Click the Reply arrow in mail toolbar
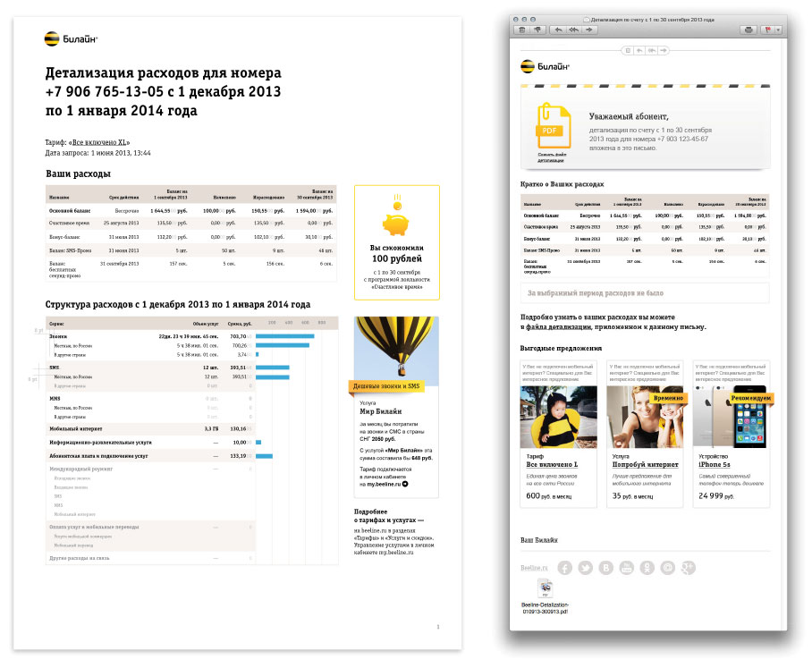 point(559,30)
